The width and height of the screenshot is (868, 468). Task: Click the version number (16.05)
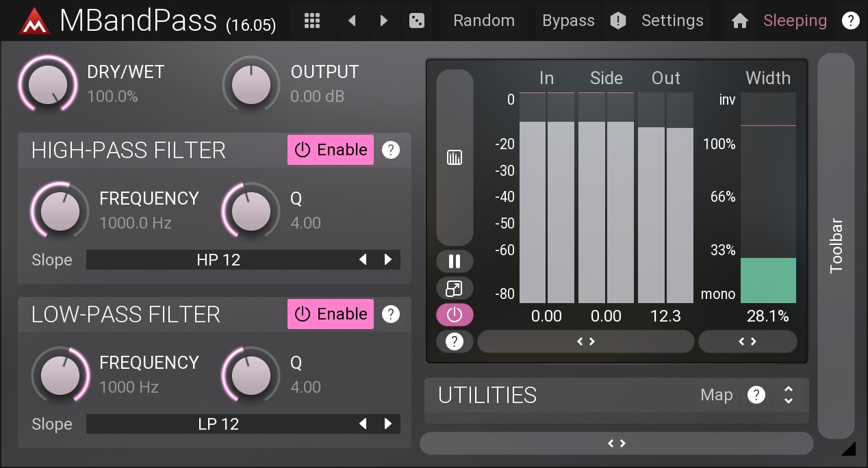tap(251, 25)
